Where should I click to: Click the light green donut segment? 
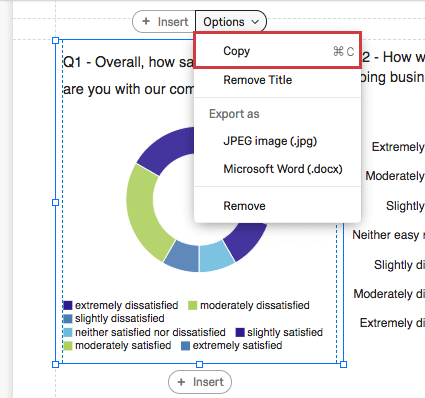pos(145,211)
